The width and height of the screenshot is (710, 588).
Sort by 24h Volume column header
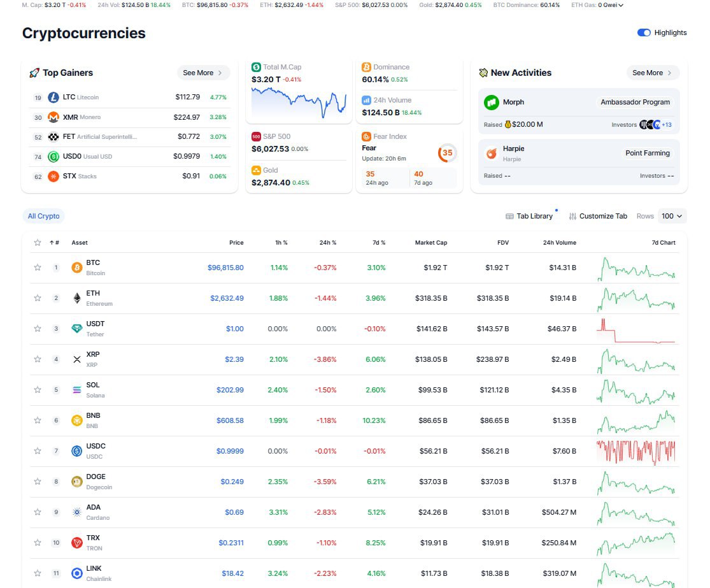[560, 242]
